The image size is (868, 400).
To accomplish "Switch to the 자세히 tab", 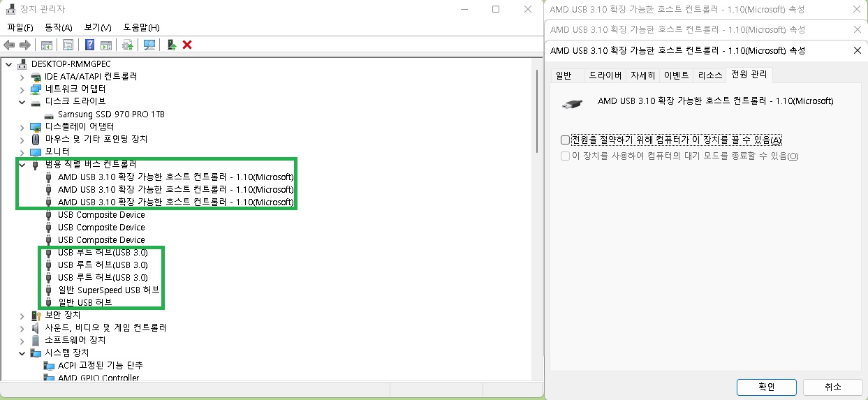I will [642, 75].
